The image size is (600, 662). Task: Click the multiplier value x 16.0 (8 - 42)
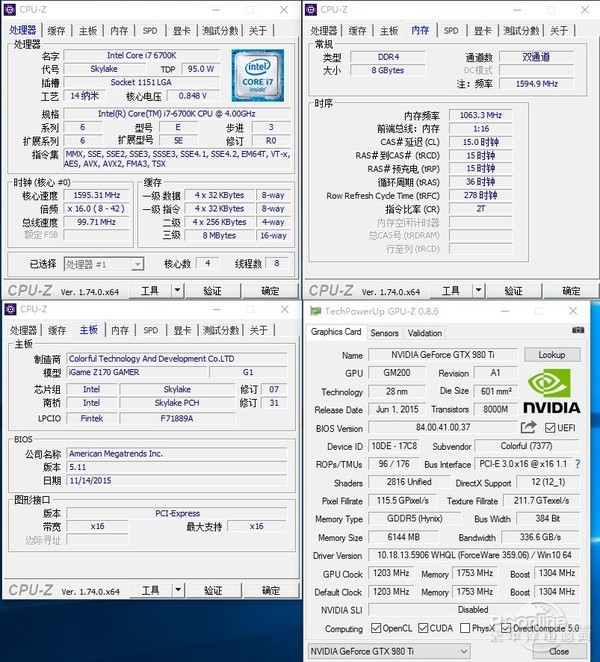click(x=96, y=209)
